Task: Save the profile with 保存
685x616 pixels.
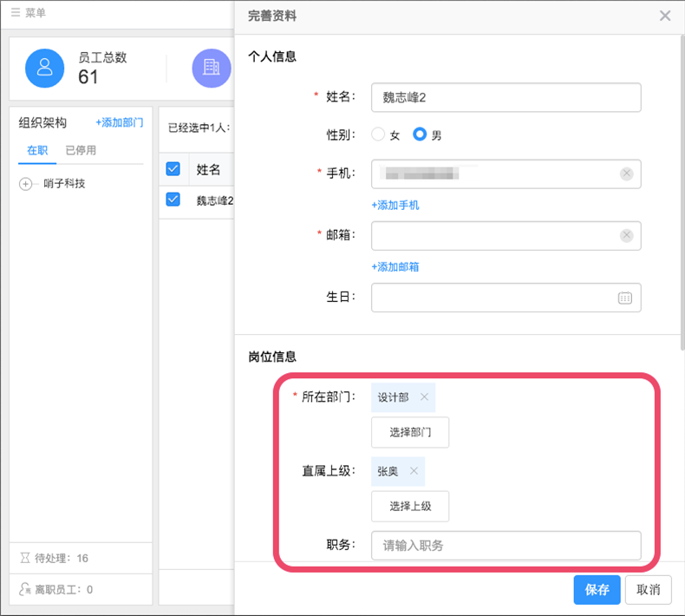Action: (597, 590)
